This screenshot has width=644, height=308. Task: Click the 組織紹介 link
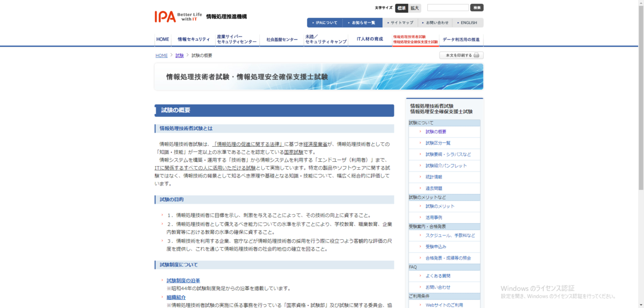coord(176,297)
